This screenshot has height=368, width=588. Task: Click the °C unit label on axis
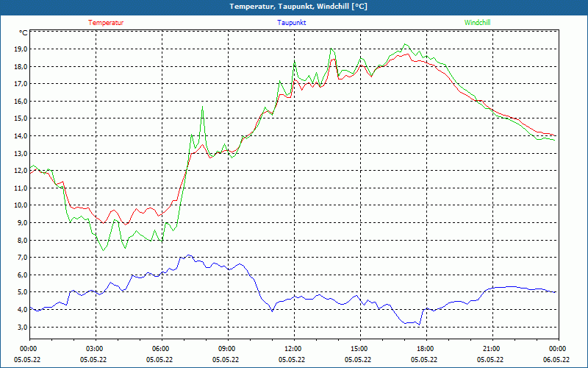coord(24,33)
